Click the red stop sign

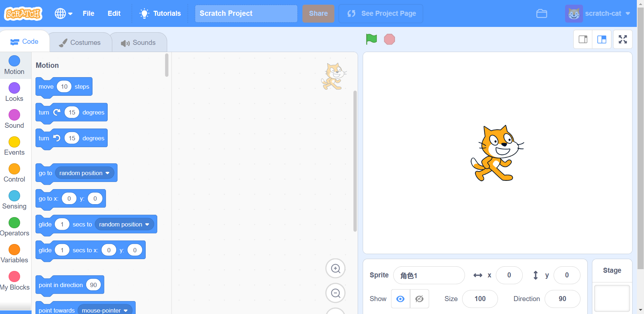coord(389,39)
